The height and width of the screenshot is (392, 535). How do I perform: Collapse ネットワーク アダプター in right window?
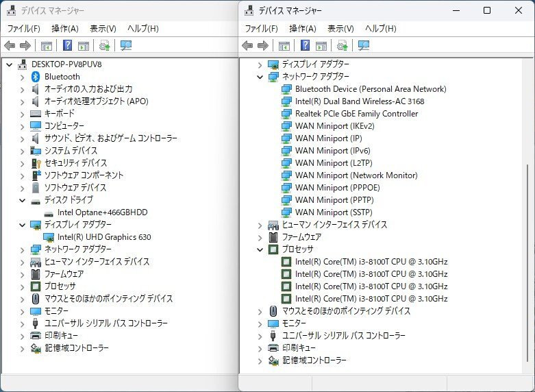pos(260,77)
